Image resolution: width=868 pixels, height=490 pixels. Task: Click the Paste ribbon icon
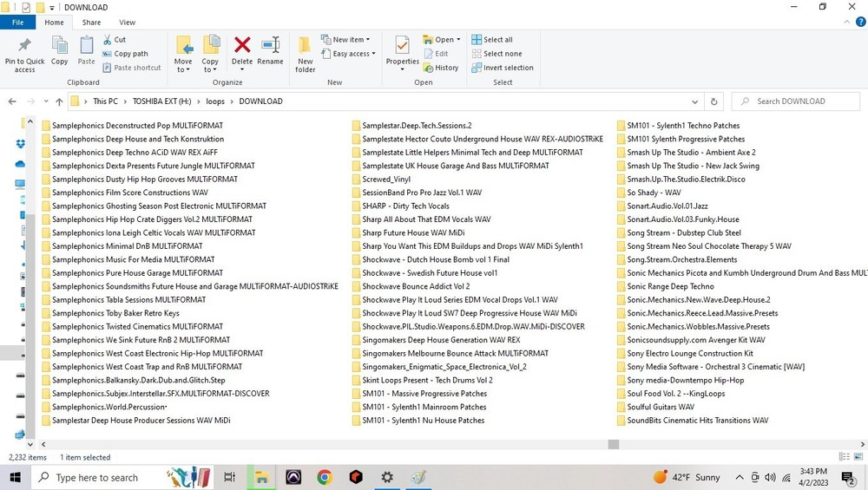click(x=86, y=44)
